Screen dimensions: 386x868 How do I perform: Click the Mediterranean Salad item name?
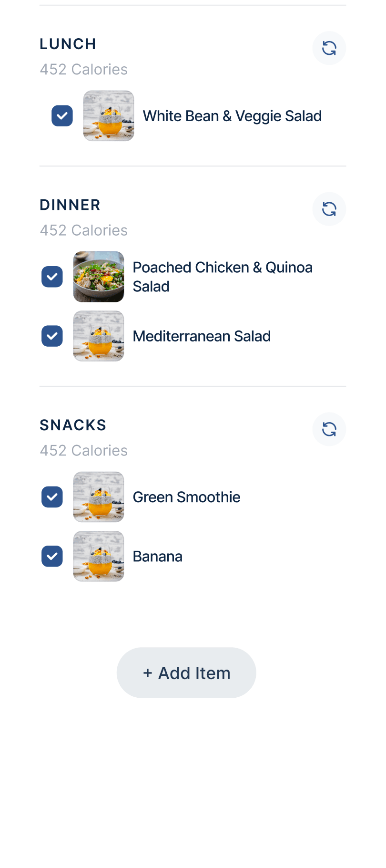[202, 336]
